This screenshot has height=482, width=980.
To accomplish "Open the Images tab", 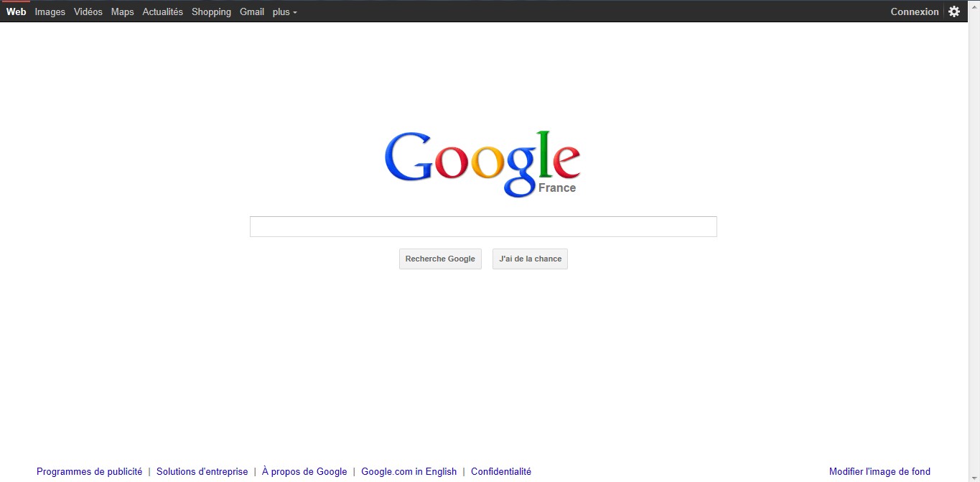I will point(50,11).
